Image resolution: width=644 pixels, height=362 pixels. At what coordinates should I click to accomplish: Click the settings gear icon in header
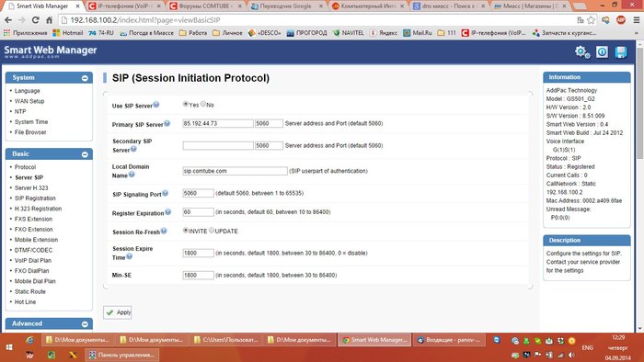582,52
